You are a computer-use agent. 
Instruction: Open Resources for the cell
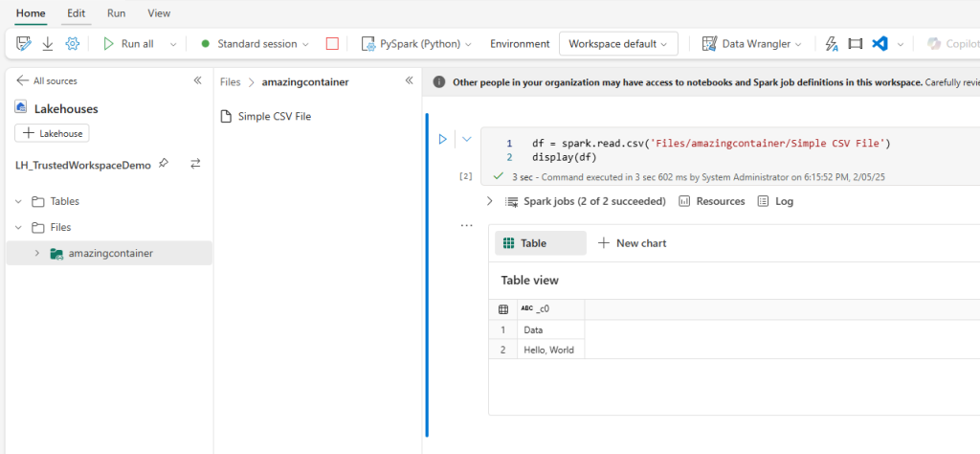(712, 201)
